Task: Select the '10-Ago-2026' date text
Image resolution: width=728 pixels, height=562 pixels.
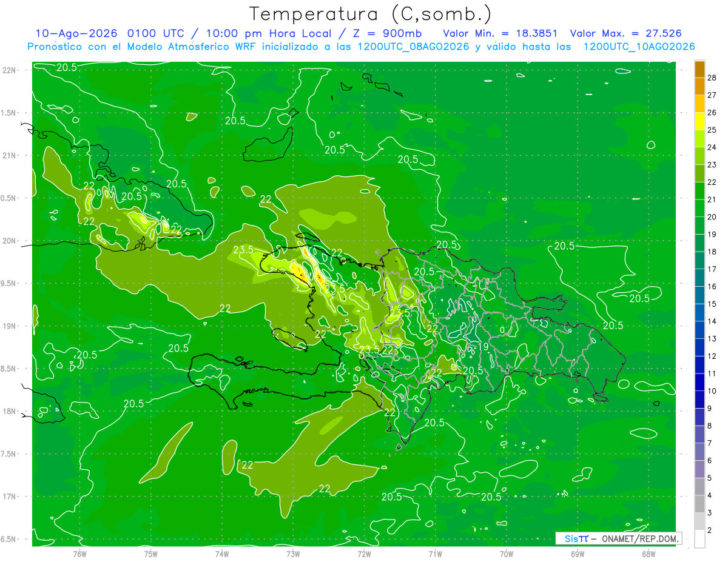Action: click(x=77, y=33)
